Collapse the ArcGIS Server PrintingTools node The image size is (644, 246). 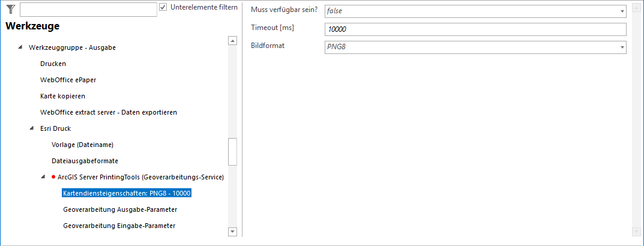pos(43,177)
